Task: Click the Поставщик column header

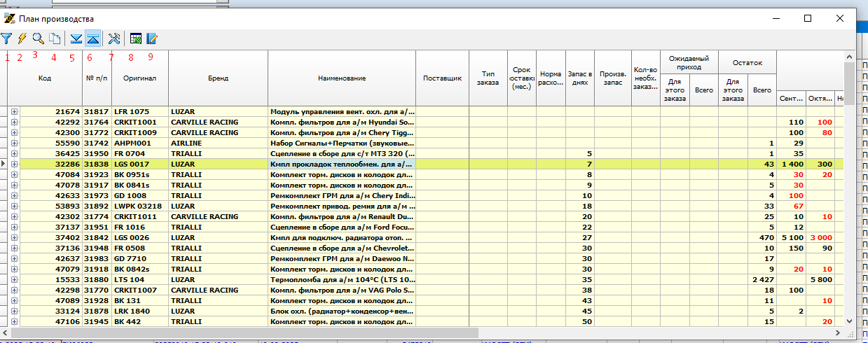Action: pyautogui.click(x=442, y=78)
